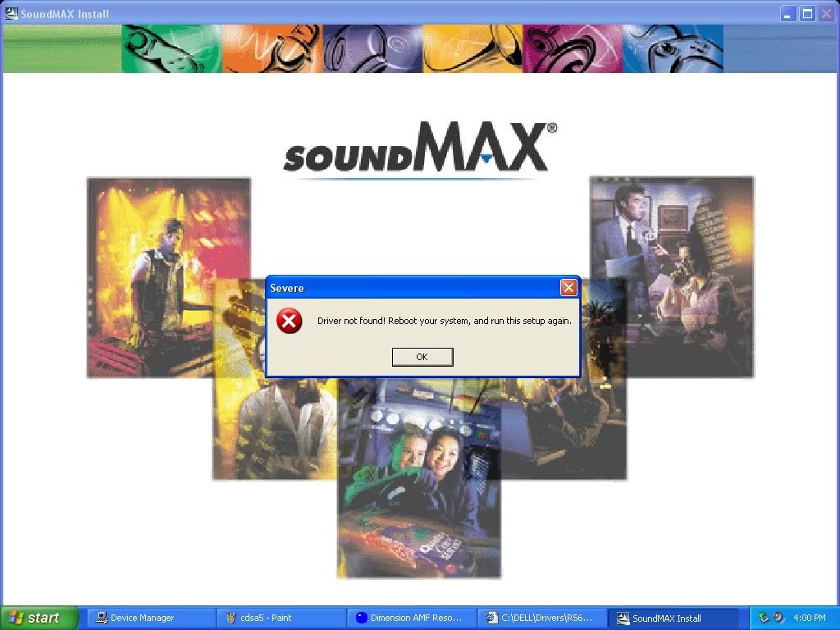Close the Severe dialog with its X

click(x=568, y=288)
